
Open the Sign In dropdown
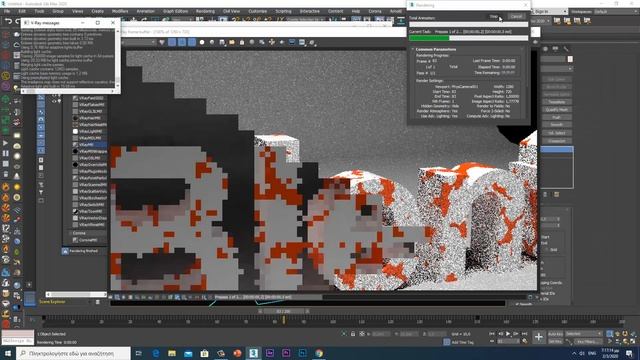[550, 12]
